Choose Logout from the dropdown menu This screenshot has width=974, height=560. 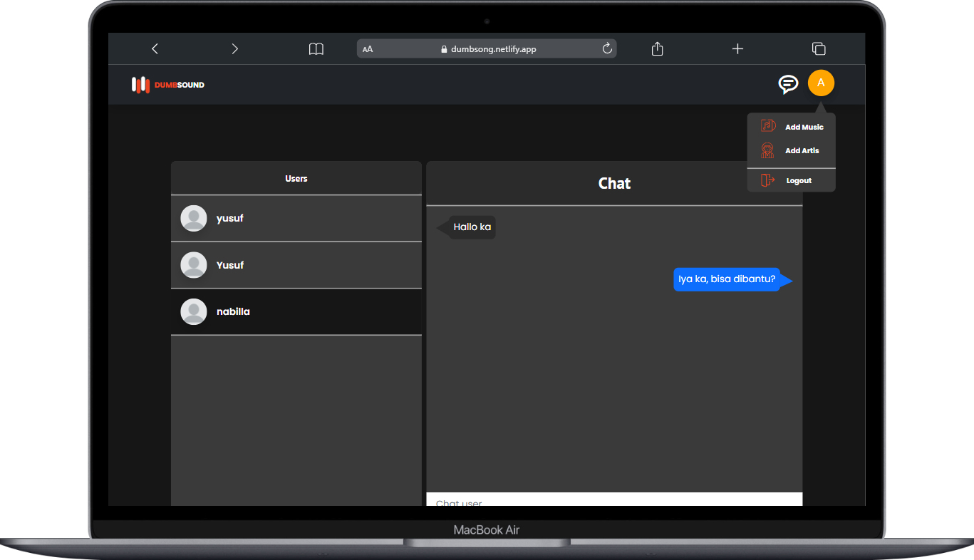(799, 181)
